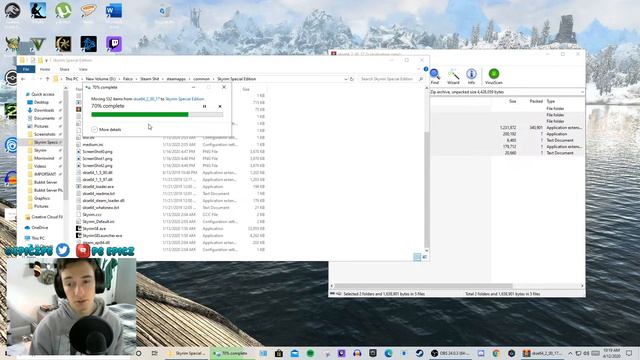The width and height of the screenshot is (640, 360).
Task: Expand More details in progress dialog
Action: (x=107, y=129)
